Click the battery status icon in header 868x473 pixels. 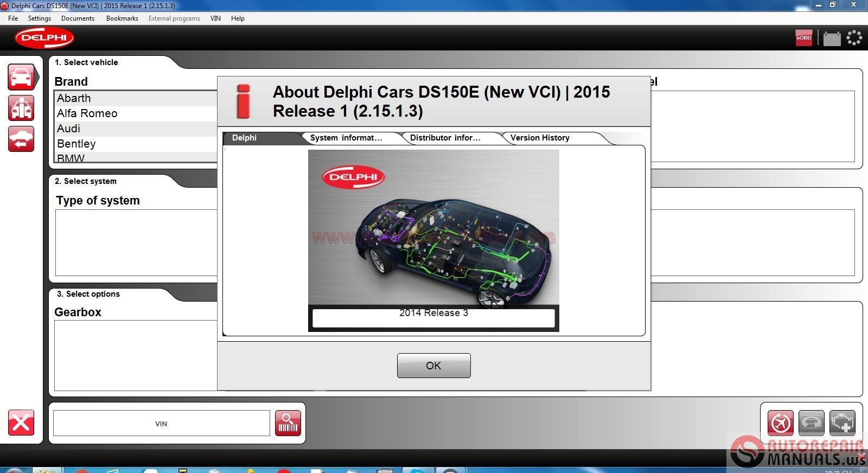[x=832, y=39]
